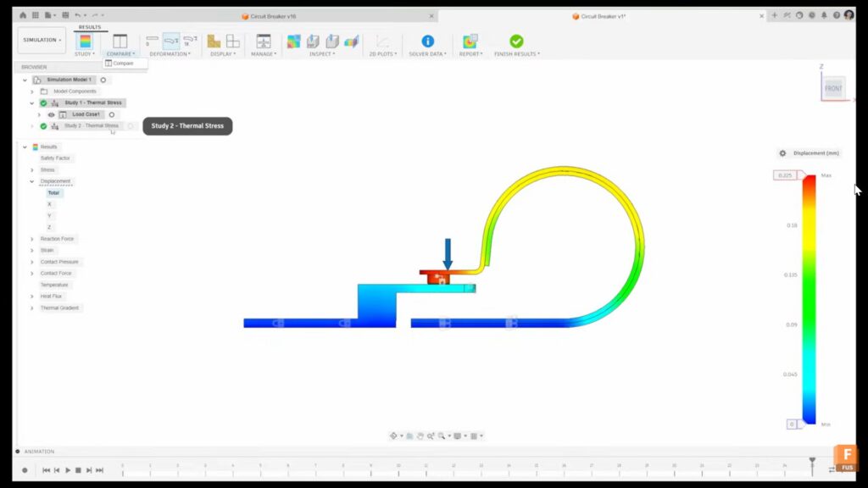Select the Temperature result
This screenshot has width=868, height=488.
pos(54,285)
